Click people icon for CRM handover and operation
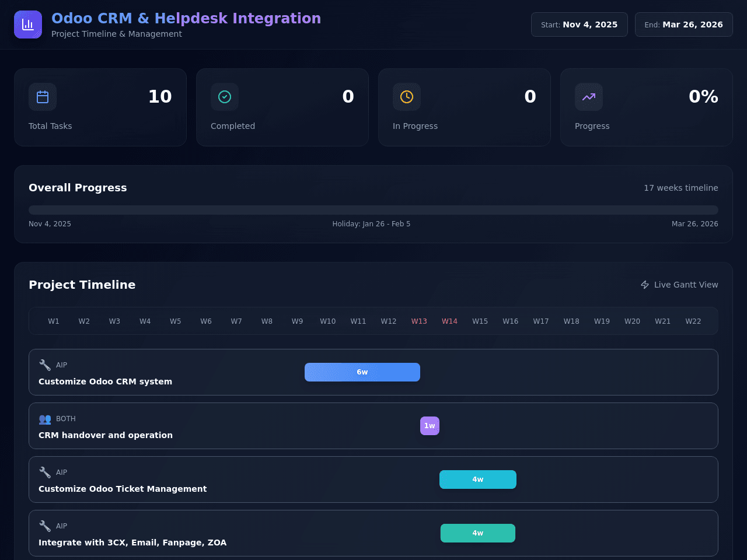The image size is (747, 560). point(45,419)
